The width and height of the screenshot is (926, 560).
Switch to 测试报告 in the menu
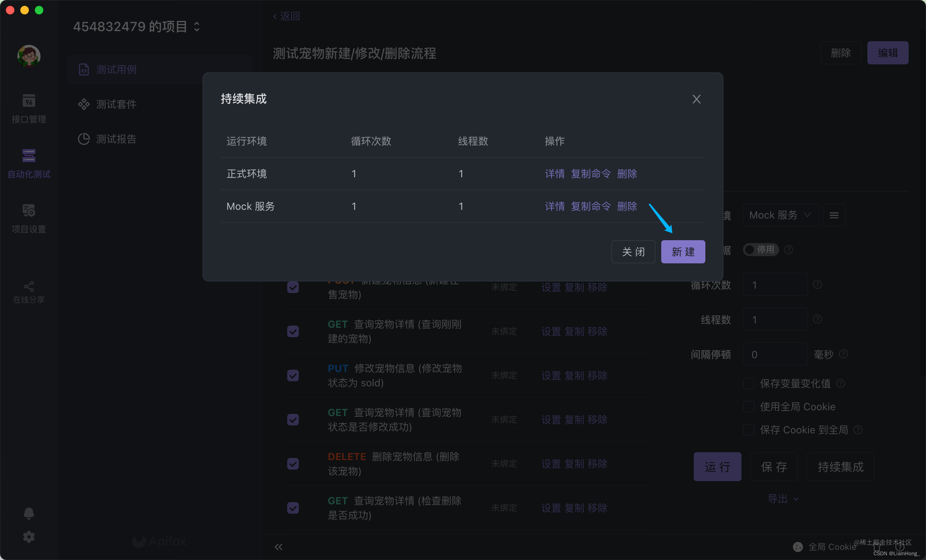tap(116, 139)
